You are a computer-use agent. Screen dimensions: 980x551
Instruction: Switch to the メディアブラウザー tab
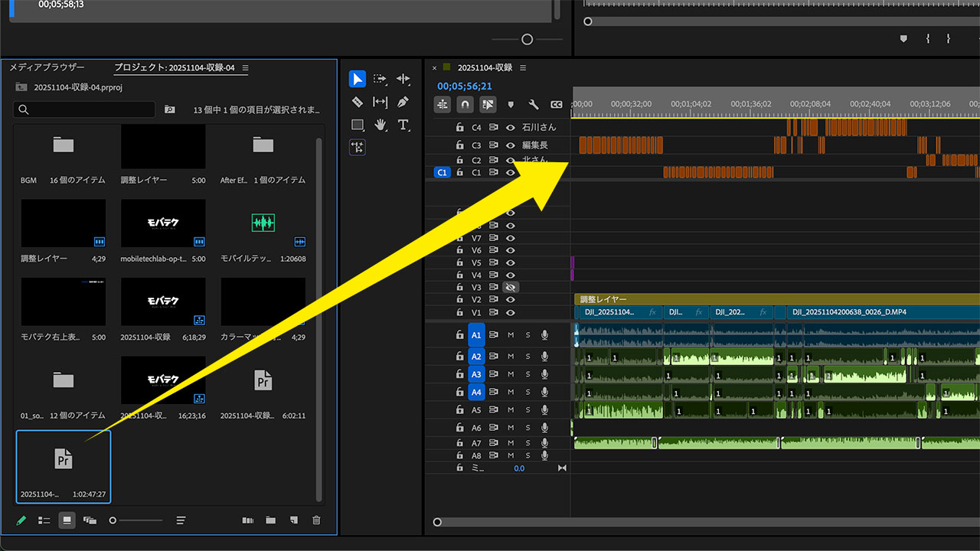(47, 68)
